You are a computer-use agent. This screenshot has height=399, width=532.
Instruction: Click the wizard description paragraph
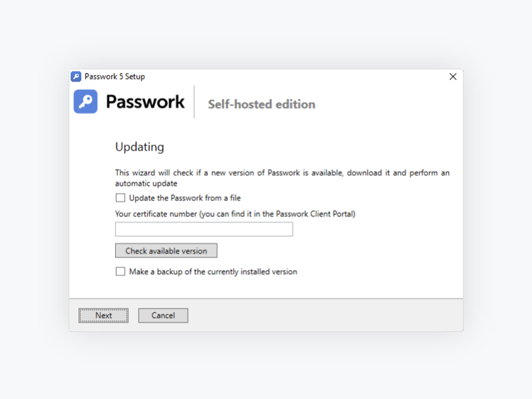click(282, 178)
